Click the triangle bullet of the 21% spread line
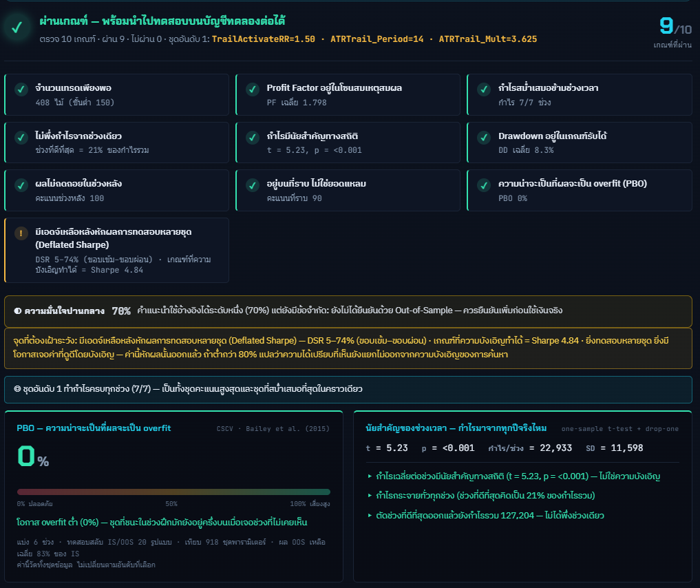Viewport: 700px width, 588px height. pyautogui.click(x=370, y=496)
